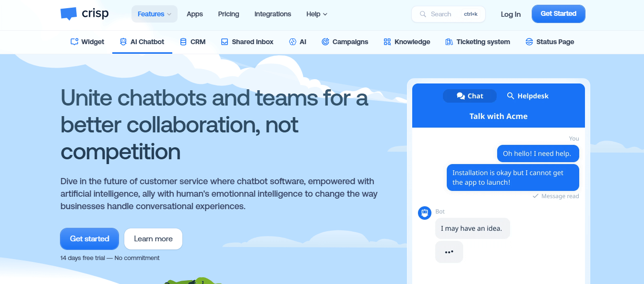
Task: Expand the Features dropdown menu
Action: point(155,14)
